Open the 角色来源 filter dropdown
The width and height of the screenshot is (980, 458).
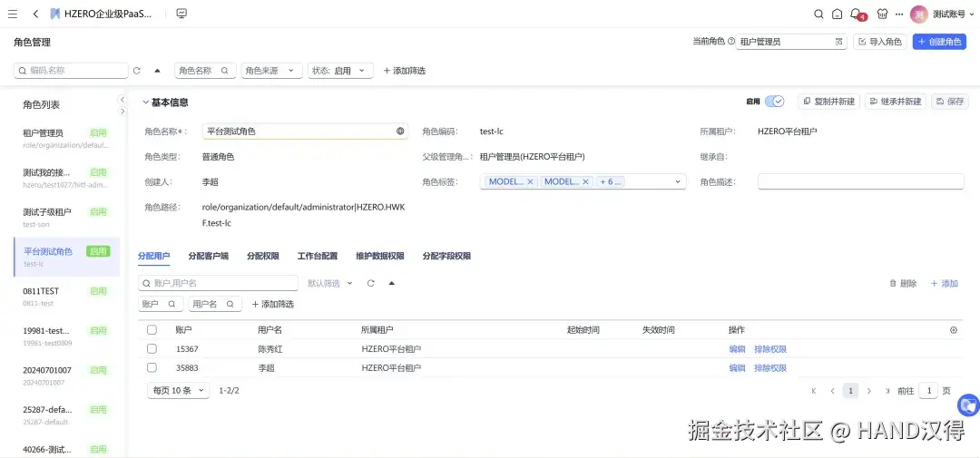pos(272,71)
